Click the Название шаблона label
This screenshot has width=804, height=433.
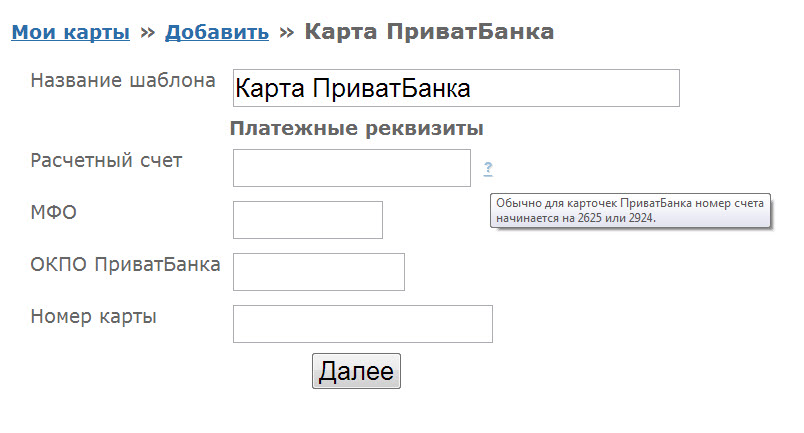[123, 81]
